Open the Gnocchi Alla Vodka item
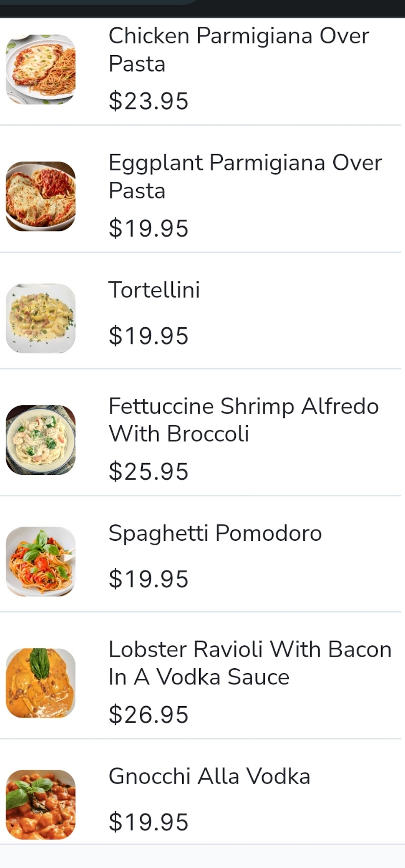 tap(209, 776)
